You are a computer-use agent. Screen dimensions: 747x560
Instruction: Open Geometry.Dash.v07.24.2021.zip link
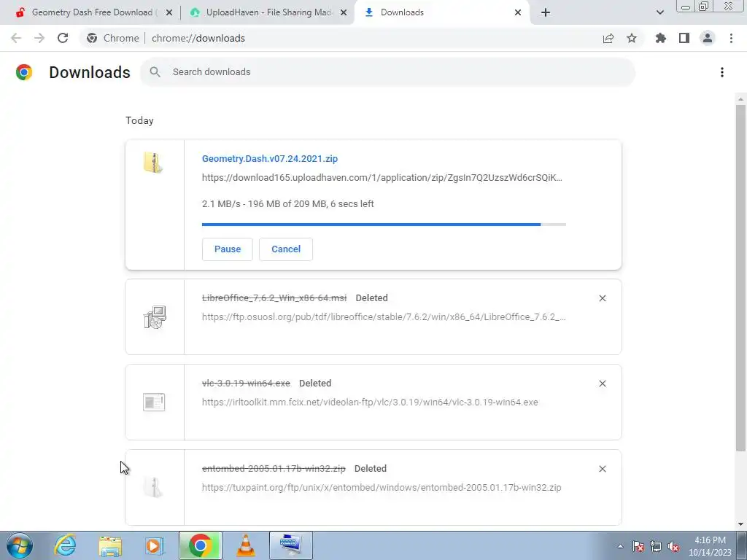tap(270, 158)
